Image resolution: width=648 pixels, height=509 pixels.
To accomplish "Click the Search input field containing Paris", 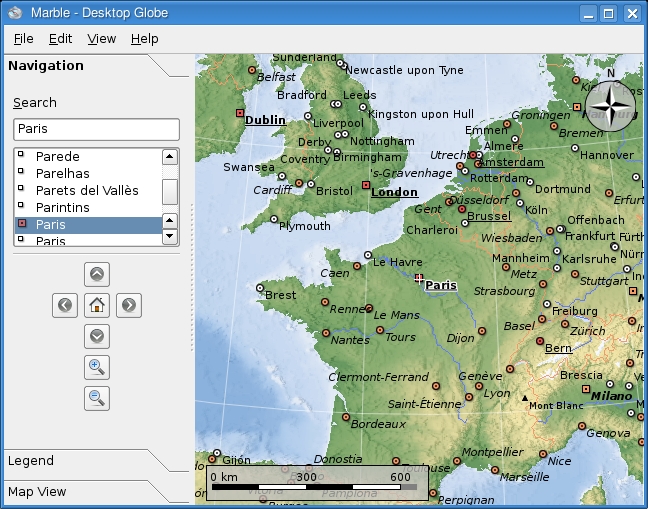I will click(x=96, y=129).
